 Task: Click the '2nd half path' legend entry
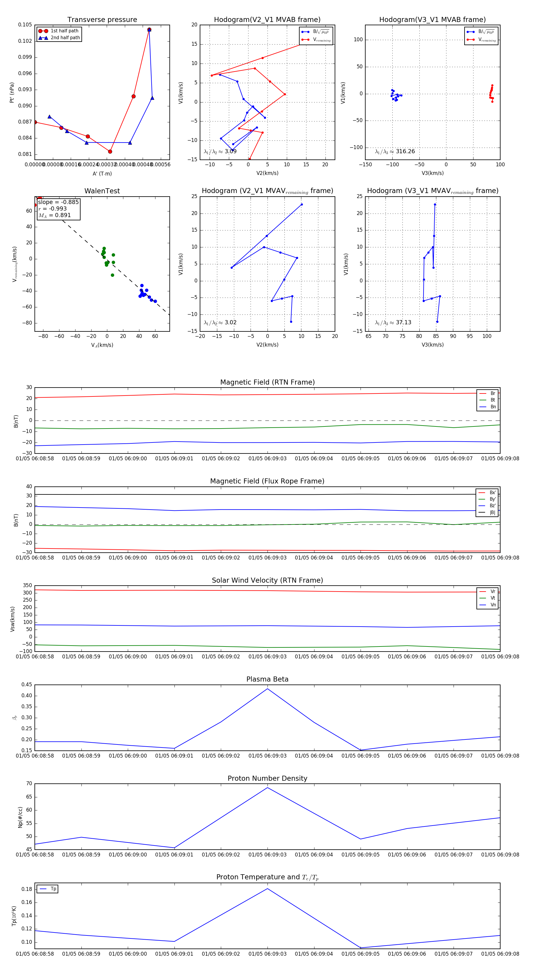point(59,38)
